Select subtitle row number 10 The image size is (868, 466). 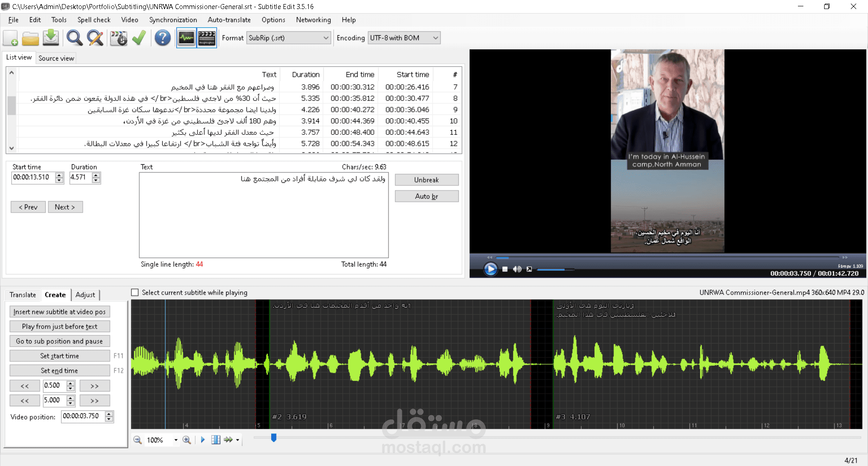[240, 121]
